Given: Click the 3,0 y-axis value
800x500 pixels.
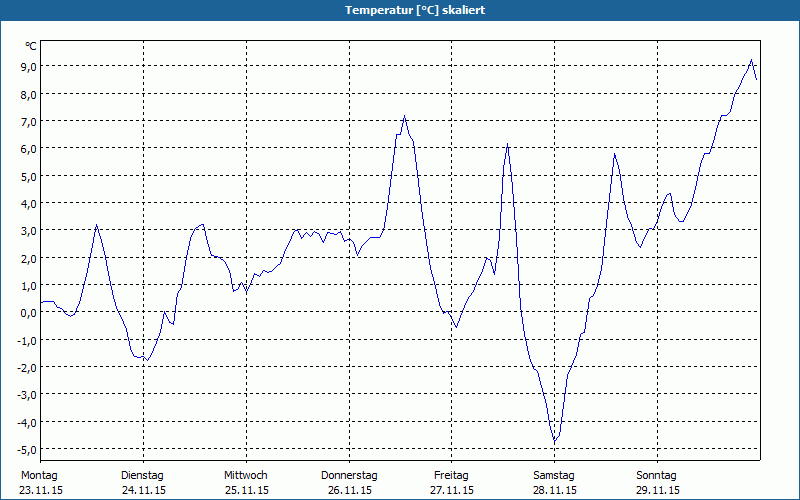Looking at the screenshot, I should [28, 231].
